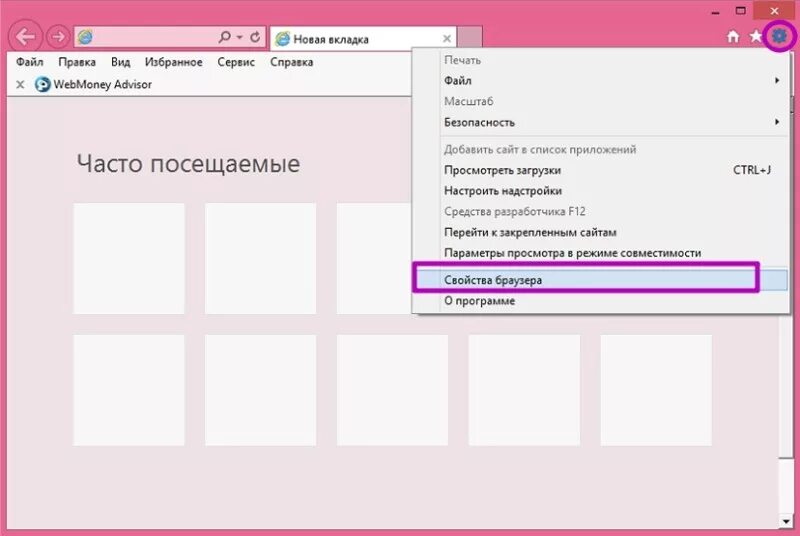
Task: Click the WebMoney Advisor toolbar icon
Action: click(x=42, y=84)
